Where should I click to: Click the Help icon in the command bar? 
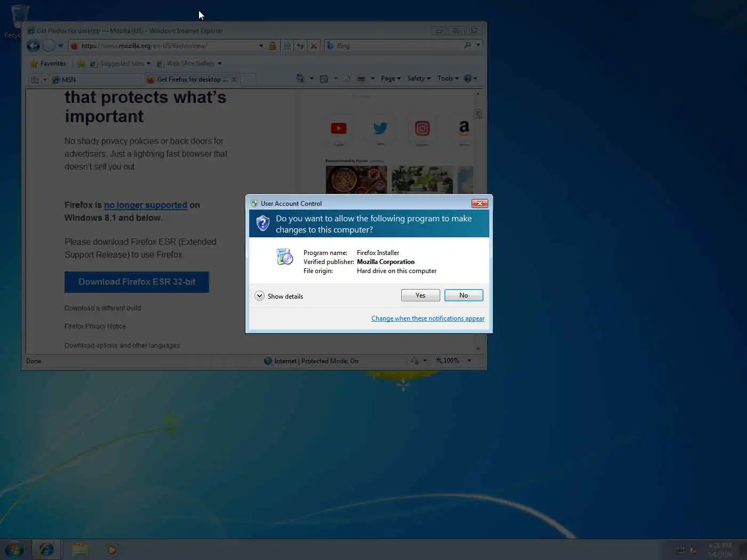pyautogui.click(x=468, y=78)
